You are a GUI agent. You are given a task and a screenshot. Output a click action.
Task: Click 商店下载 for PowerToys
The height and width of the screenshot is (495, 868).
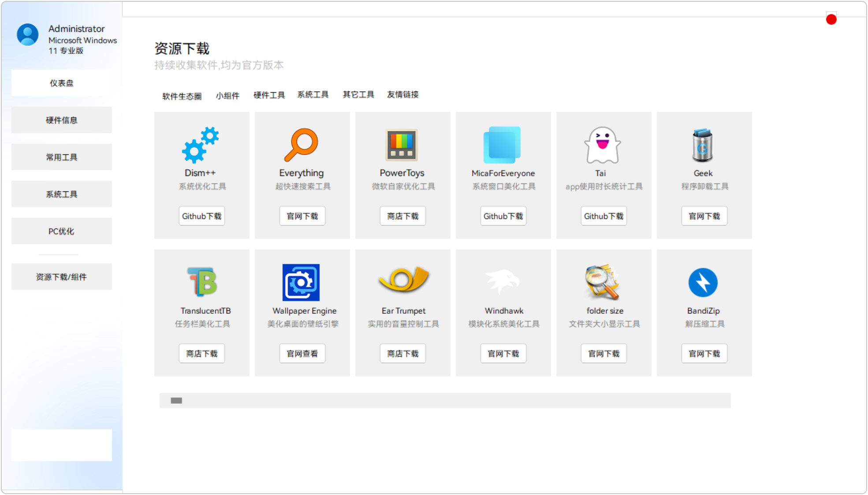[403, 216]
